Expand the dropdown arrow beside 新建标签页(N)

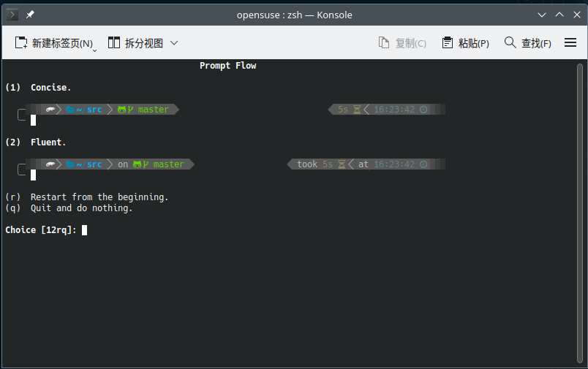(x=94, y=50)
